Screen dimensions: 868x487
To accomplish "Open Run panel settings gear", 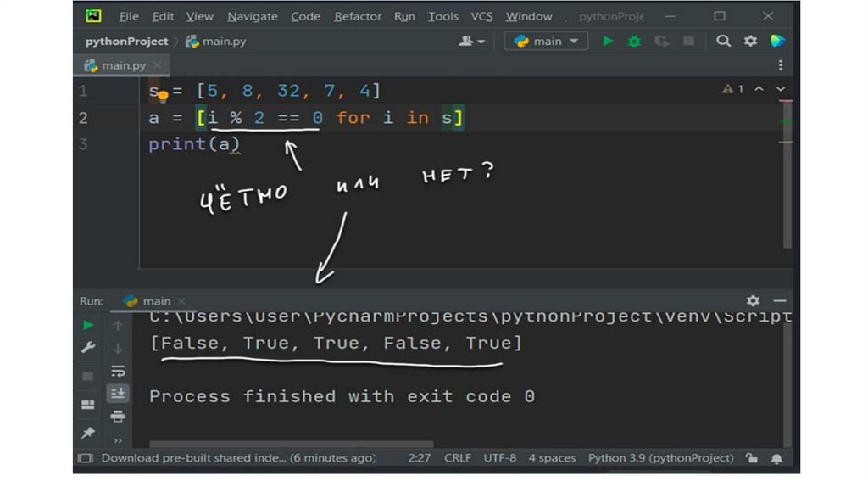I will [753, 301].
